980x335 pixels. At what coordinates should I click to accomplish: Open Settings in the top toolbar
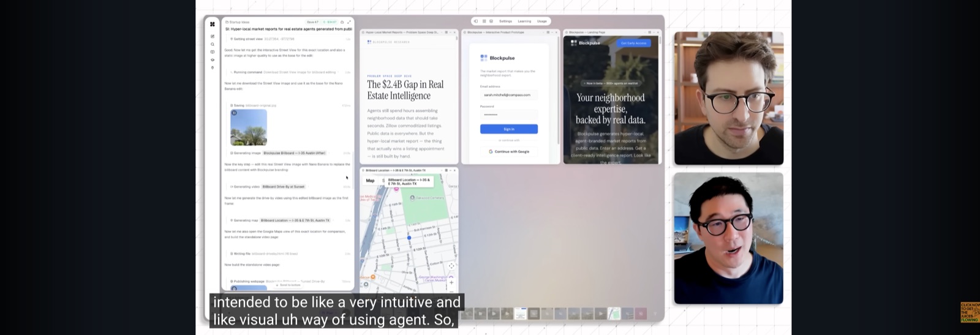tap(505, 21)
